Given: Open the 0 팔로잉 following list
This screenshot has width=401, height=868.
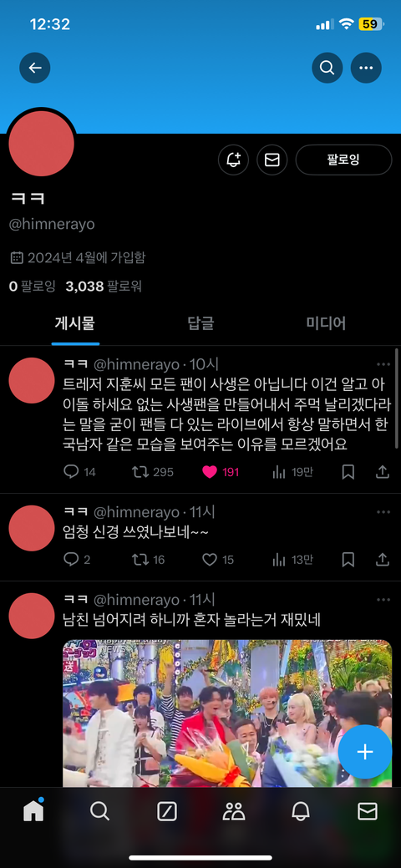Looking at the screenshot, I should [x=32, y=287].
